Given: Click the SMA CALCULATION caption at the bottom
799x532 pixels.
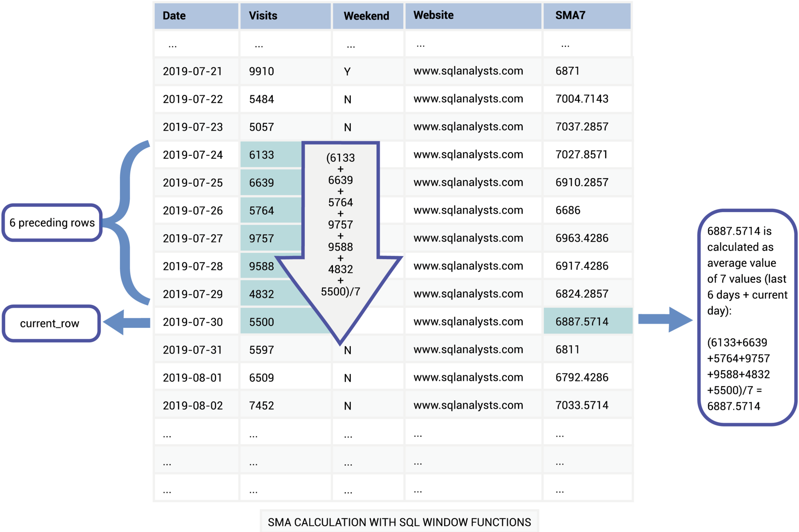Looking at the screenshot, I should [399, 521].
